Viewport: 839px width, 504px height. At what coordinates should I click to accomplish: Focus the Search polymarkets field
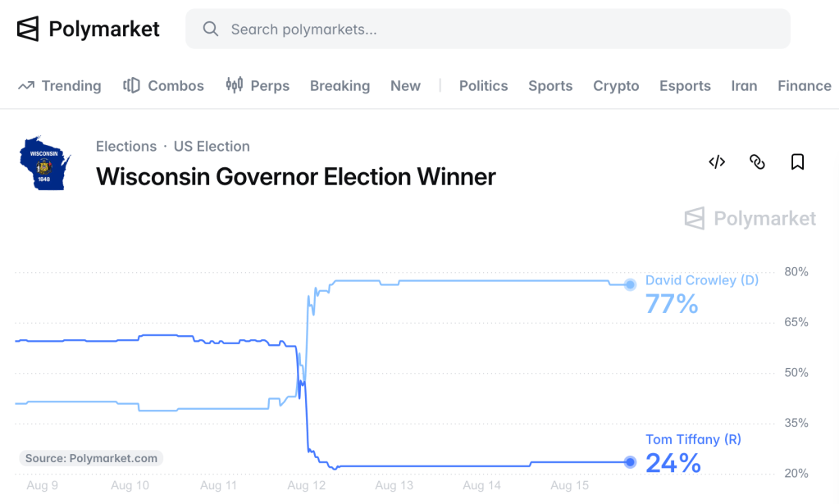(487, 29)
